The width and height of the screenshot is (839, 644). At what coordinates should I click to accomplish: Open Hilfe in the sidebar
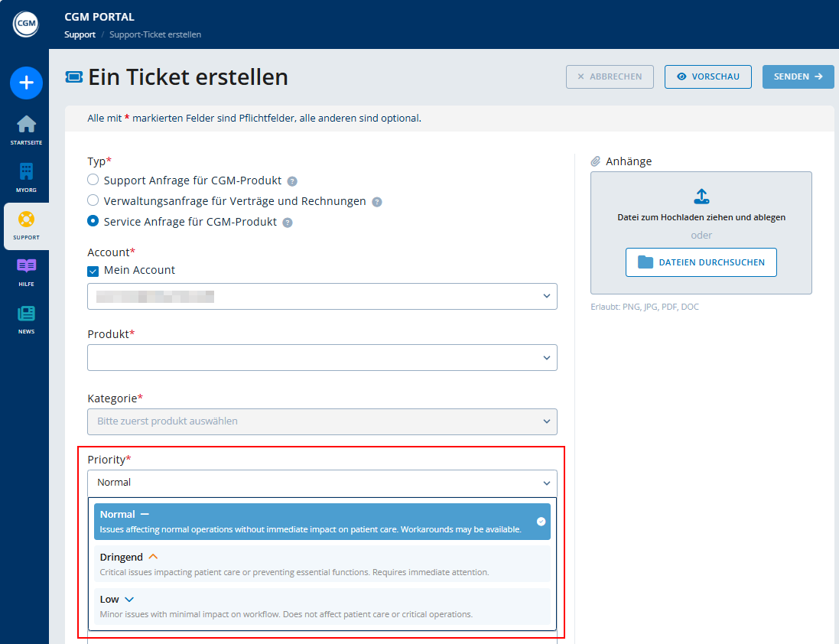coord(26,272)
